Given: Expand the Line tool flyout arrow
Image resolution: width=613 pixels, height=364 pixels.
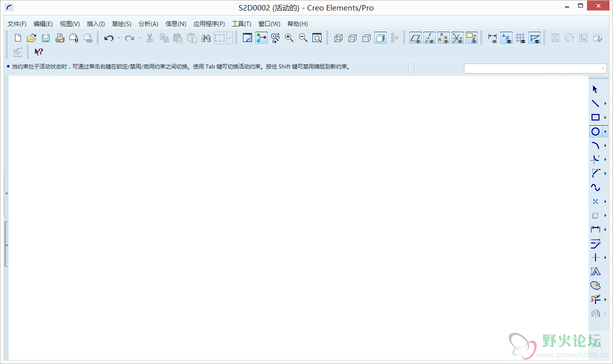Looking at the screenshot, I should pos(605,103).
